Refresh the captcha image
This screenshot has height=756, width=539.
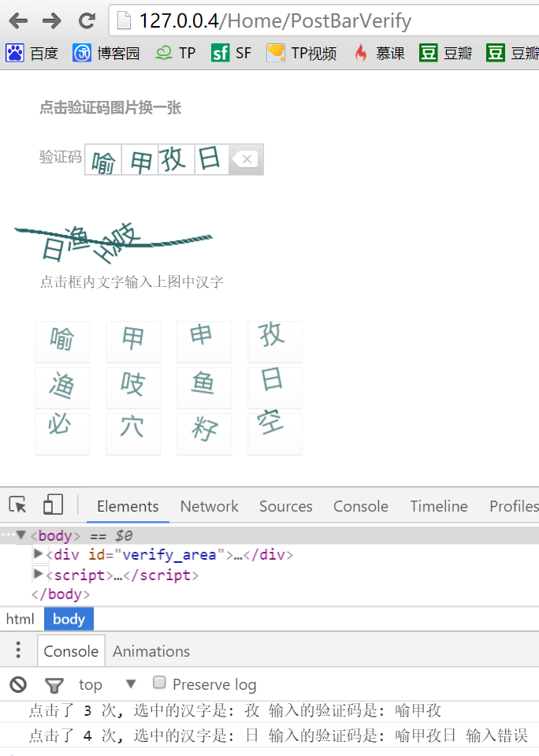click(x=113, y=244)
